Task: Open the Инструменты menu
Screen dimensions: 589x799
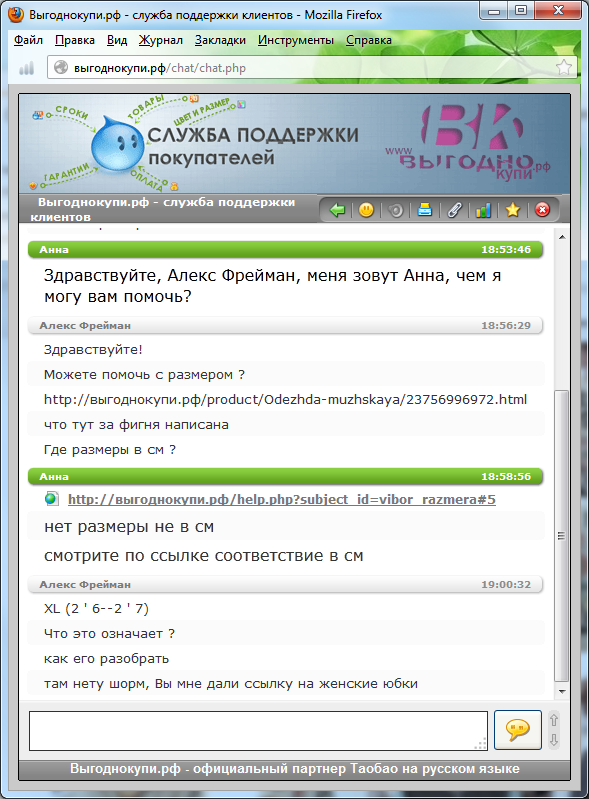Action: 296,40
